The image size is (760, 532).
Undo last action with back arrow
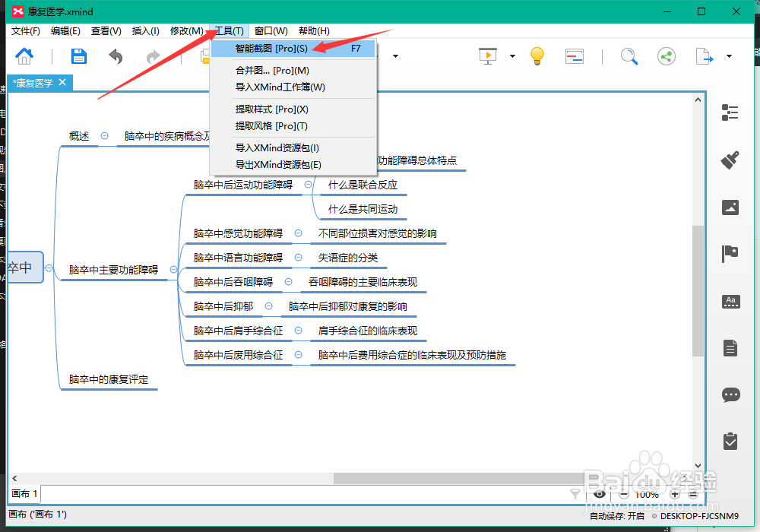click(116, 57)
